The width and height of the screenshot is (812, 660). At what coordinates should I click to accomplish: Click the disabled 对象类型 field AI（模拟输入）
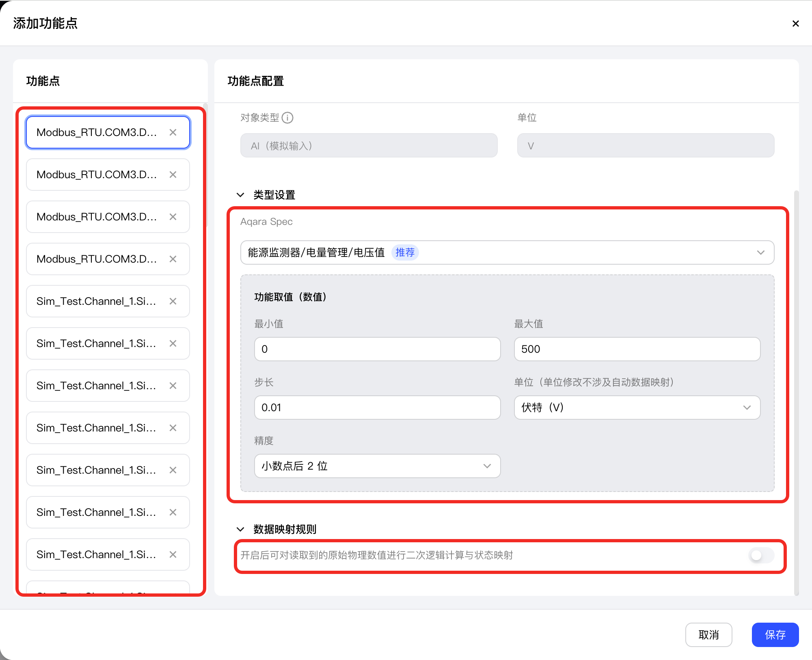point(369,146)
